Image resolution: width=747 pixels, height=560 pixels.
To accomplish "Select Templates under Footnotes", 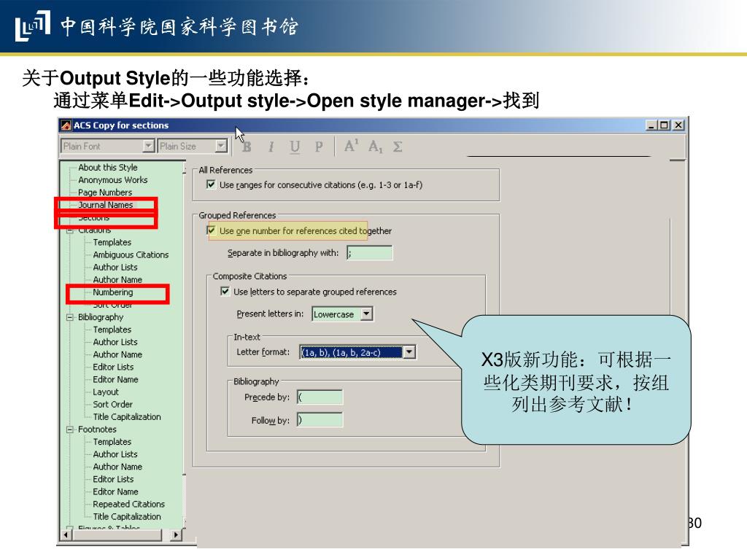I will pos(112,442).
